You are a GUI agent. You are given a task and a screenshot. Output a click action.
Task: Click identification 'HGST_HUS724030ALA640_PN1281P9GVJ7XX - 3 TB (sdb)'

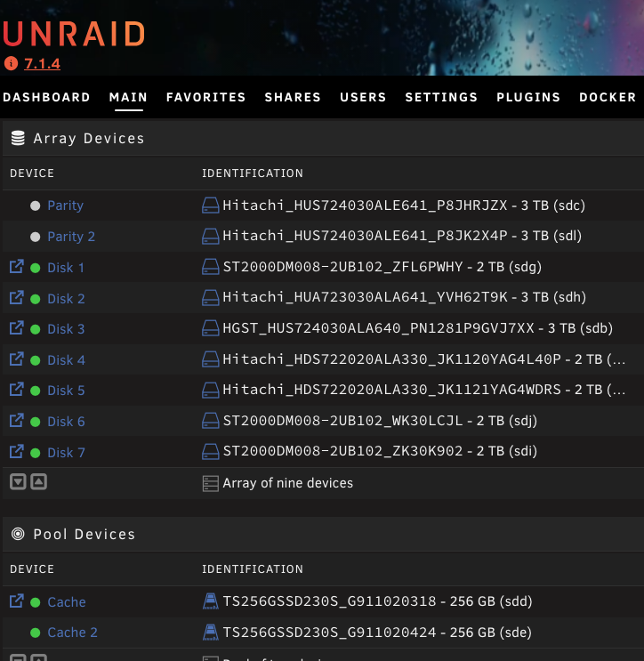(418, 328)
